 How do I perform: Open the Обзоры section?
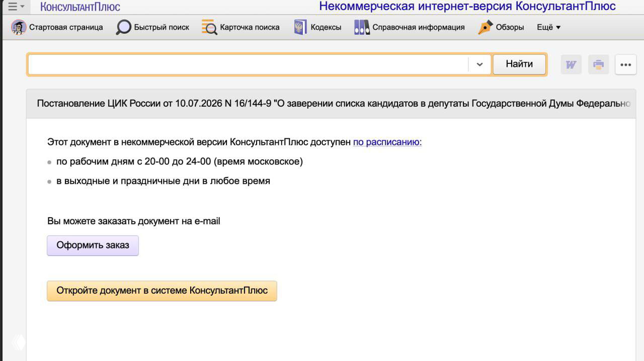coord(510,27)
